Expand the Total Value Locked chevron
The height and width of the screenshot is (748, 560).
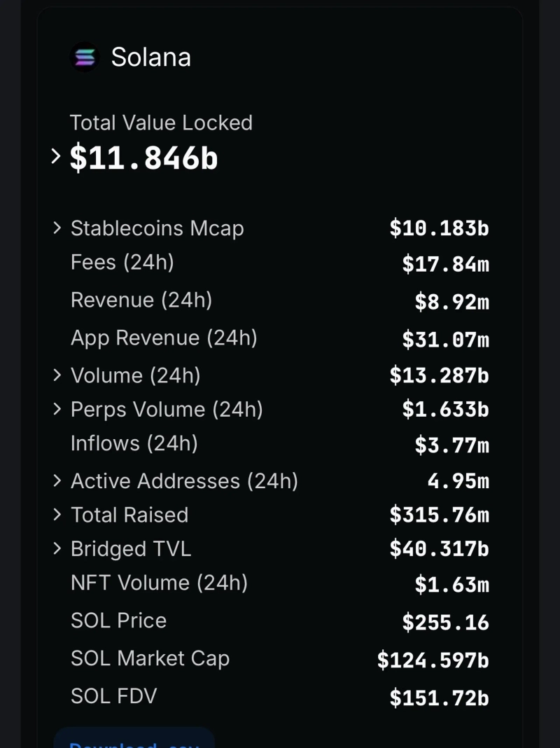click(x=56, y=157)
